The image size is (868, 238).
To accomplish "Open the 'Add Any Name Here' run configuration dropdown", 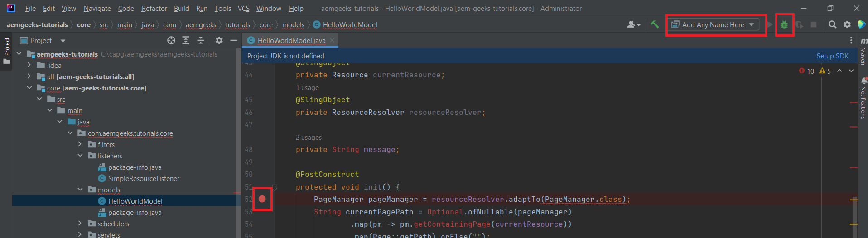I will [x=714, y=25].
